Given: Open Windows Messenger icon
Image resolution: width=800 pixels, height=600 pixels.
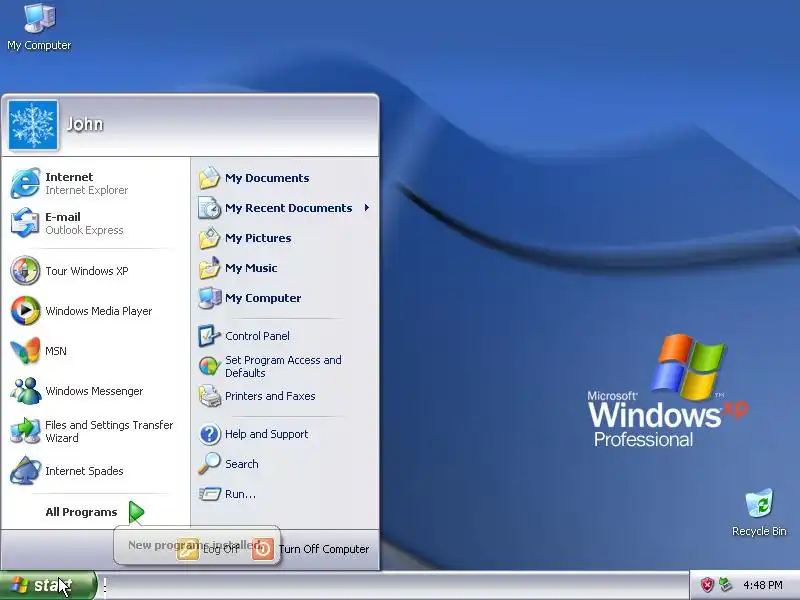Looking at the screenshot, I should 24,391.
